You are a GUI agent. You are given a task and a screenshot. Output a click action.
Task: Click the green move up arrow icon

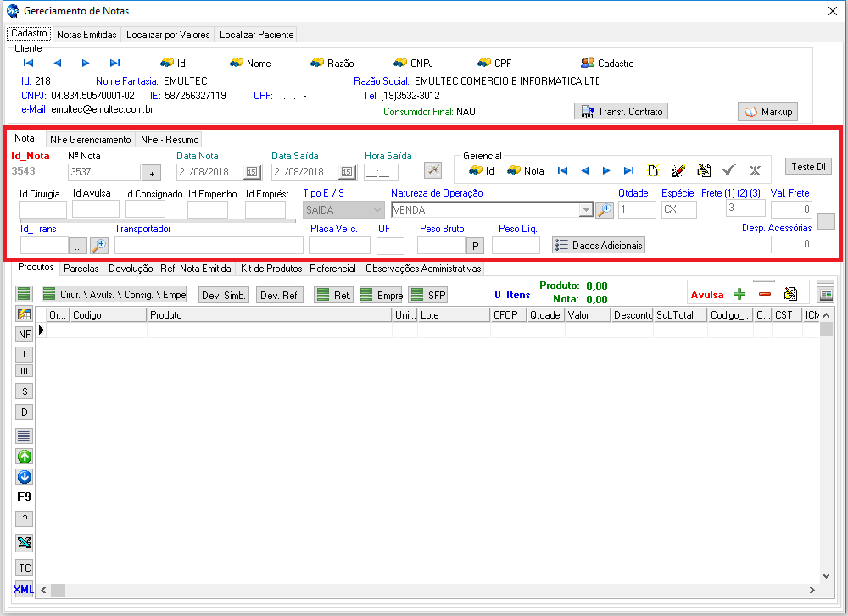[25, 457]
